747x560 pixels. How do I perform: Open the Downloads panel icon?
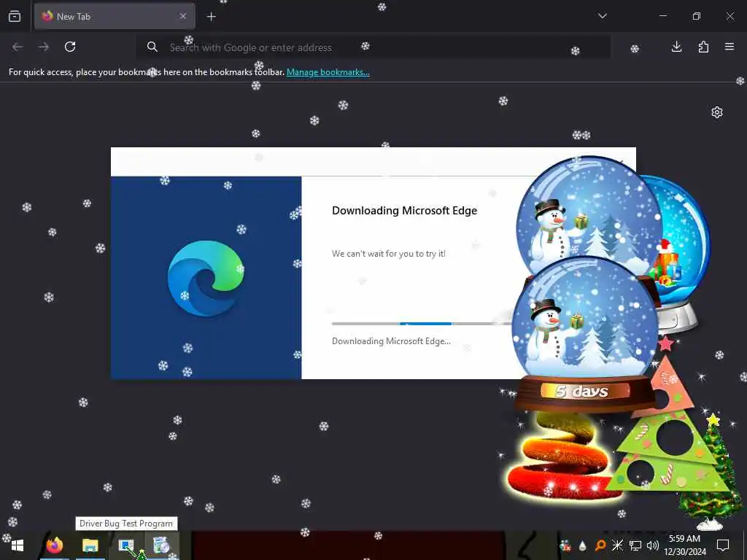tap(676, 47)
